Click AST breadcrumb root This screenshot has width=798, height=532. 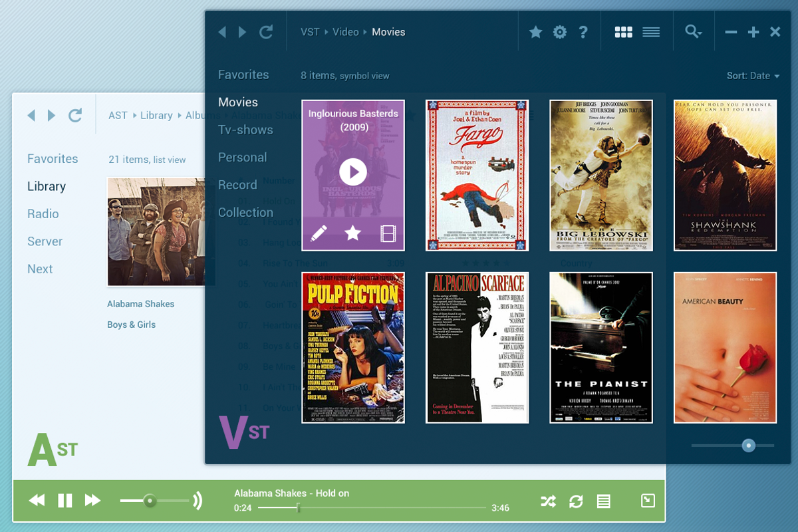tap(118, 116)
